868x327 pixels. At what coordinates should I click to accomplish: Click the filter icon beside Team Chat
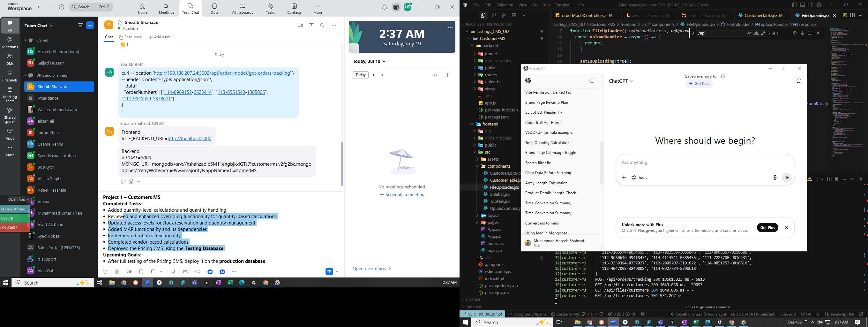click(80, 25)
